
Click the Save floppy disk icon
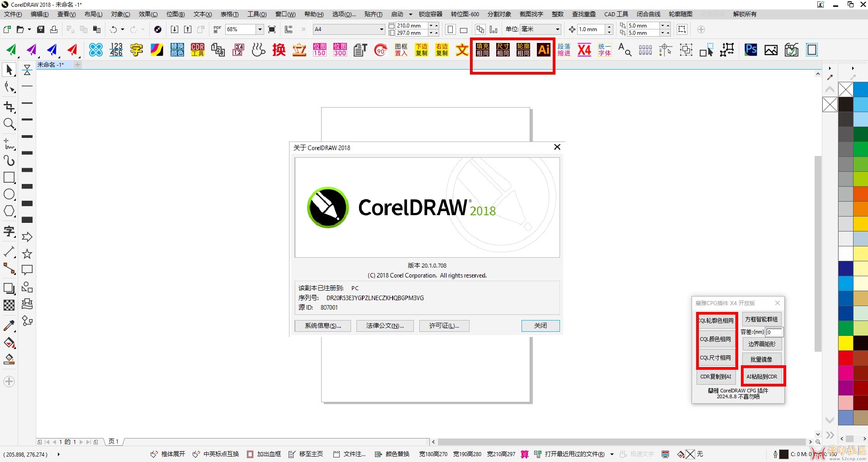pyautogui.click(x=41, y=29)
